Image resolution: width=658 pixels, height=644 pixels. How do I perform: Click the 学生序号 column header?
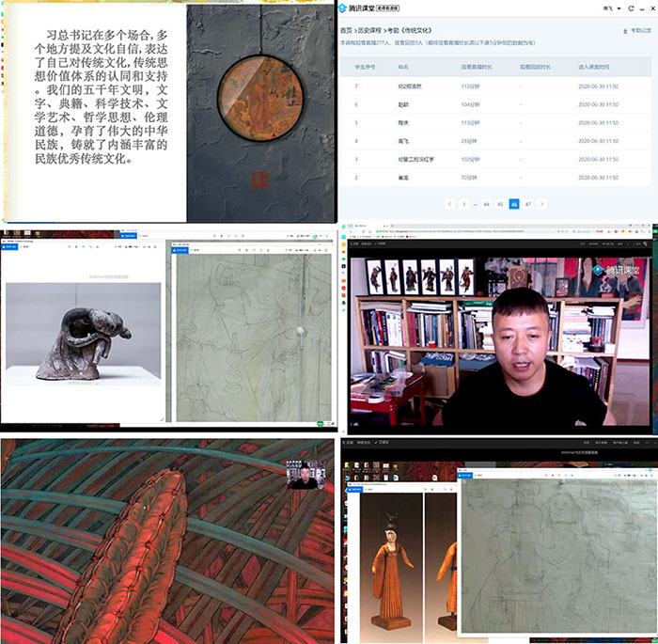pos(365,67)
